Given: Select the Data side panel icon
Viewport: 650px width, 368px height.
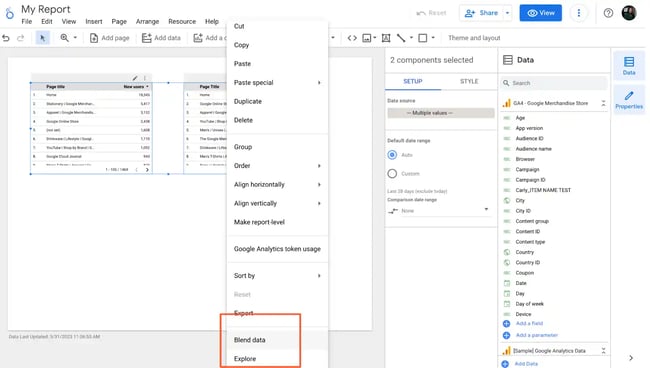Looking at the screenshot, I should (629, 65).
